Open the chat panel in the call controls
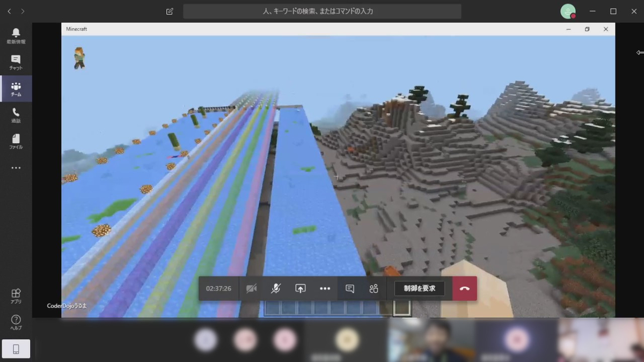This screenshot has height=362, width=644. 349,288
